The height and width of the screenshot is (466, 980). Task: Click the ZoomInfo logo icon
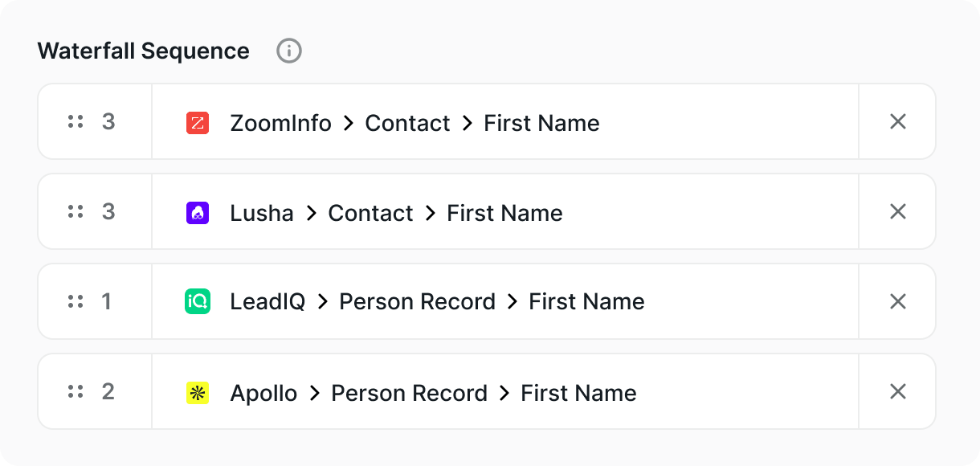[198, 123]
